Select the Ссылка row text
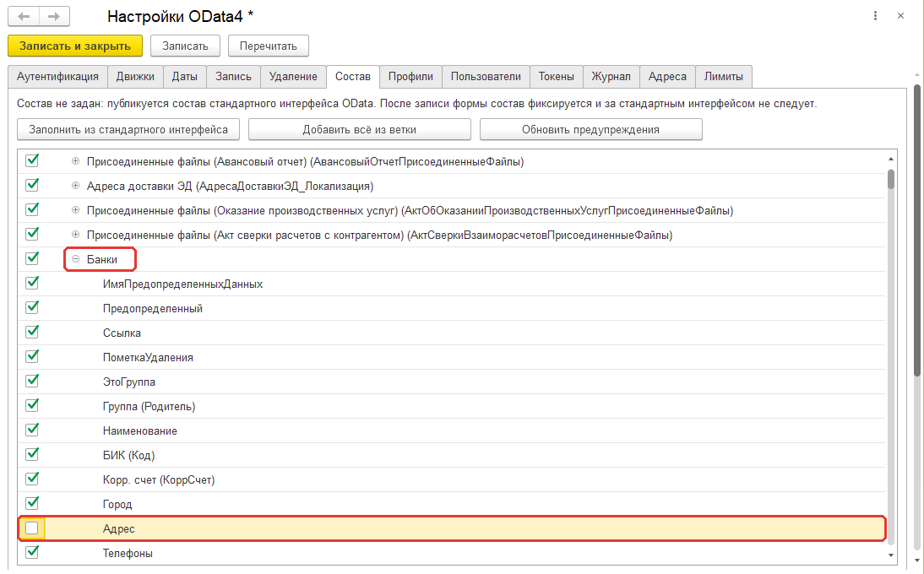The height and width of the screenshot is (574, 924). coord(122,333)
